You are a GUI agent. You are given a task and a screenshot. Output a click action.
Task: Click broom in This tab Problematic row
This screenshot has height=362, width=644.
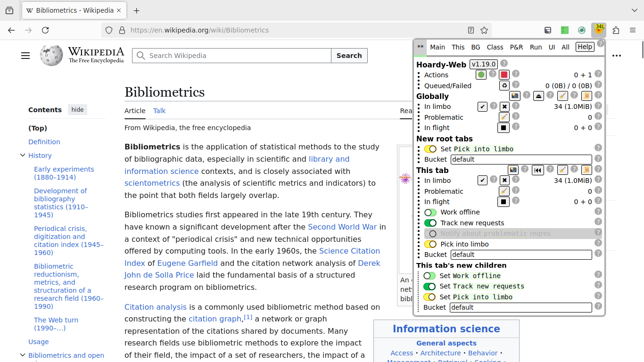(x=504, y=191)
